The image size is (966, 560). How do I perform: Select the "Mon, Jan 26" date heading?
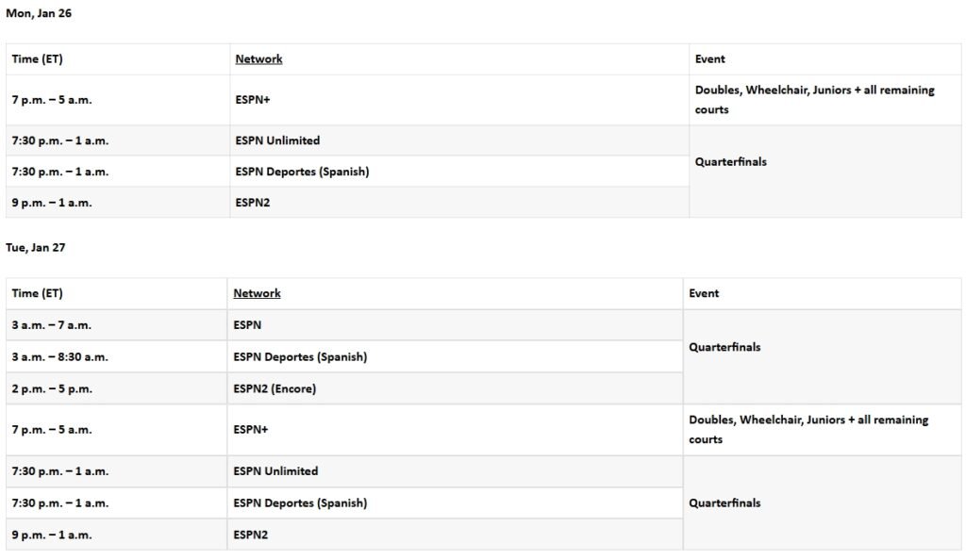tap(39, 13)
